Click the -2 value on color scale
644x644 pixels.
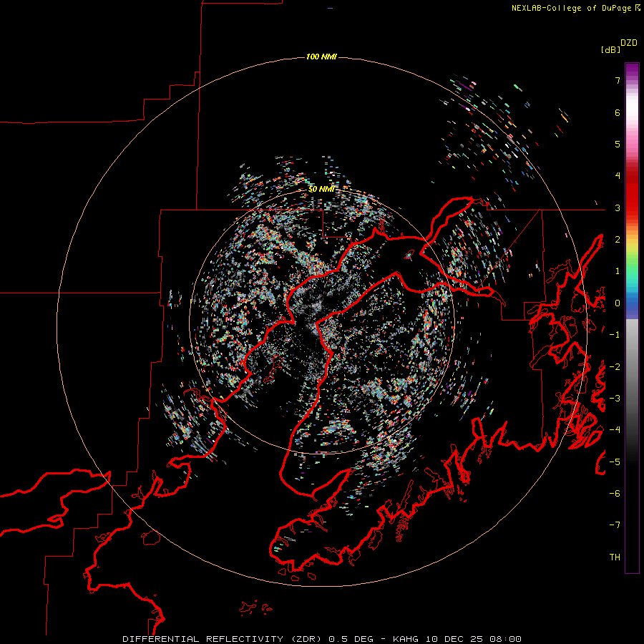pyautogui.click(x=615, y=367)
